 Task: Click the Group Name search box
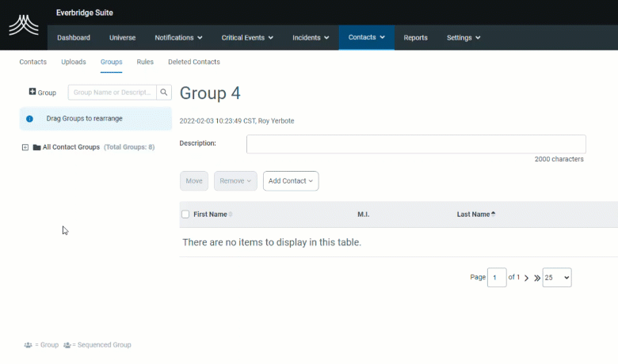[x=112, y=93]
